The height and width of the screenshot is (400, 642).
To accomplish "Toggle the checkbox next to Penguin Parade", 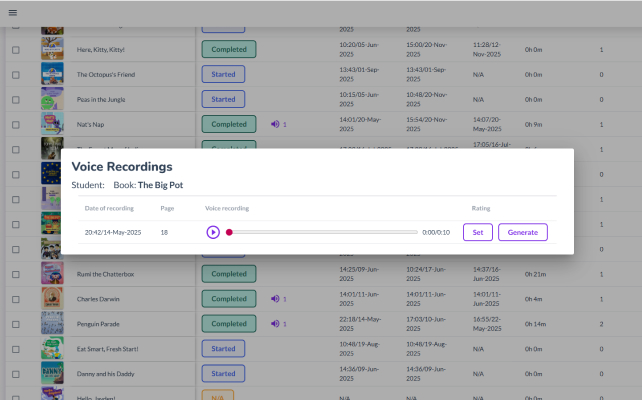I will (x=15, y=324).
